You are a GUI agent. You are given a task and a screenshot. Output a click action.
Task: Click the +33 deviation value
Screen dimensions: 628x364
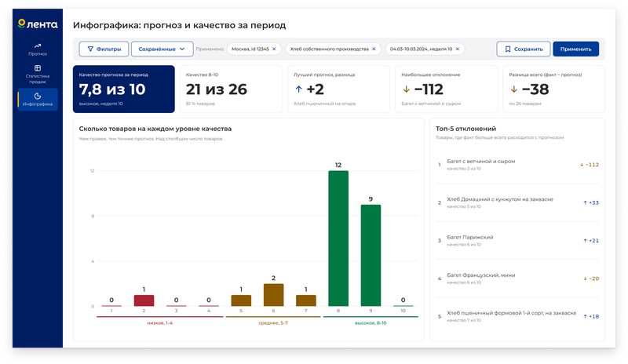(591, 202)
